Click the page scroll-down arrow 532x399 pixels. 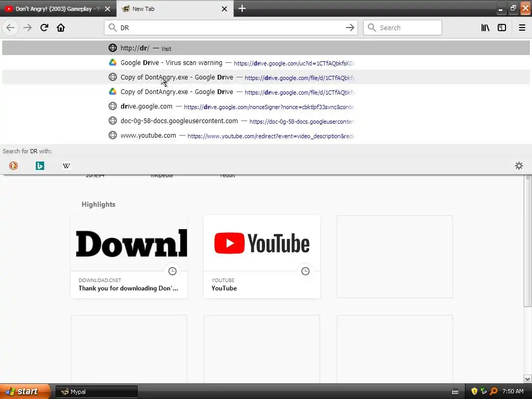pyautogui.click(x=528, y=379)
